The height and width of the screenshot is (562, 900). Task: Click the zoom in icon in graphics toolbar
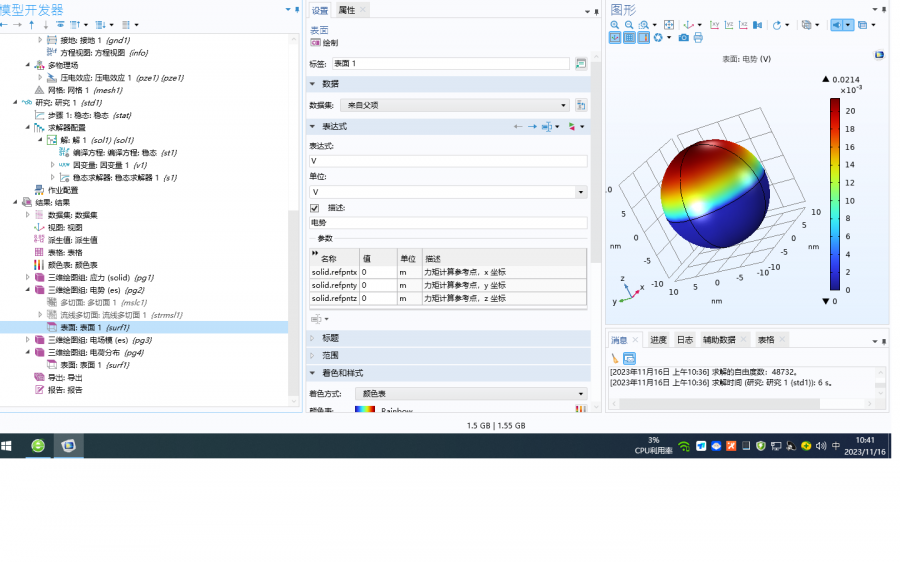(615, 25)
